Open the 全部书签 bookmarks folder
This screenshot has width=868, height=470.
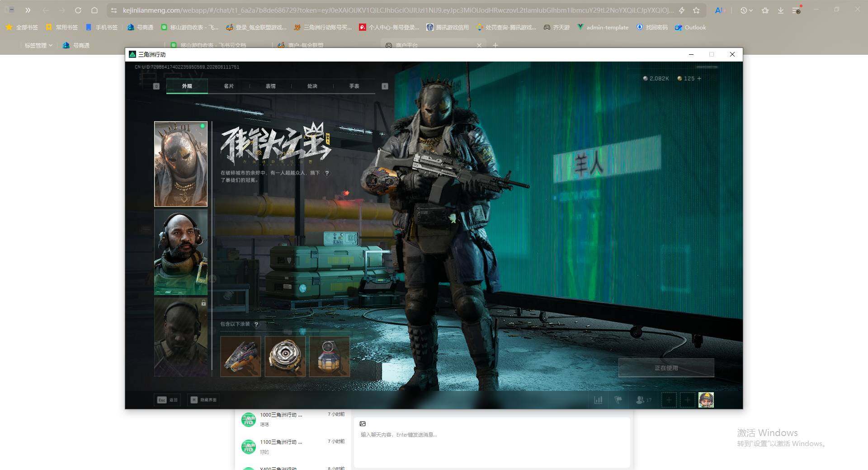coord(22,28)
